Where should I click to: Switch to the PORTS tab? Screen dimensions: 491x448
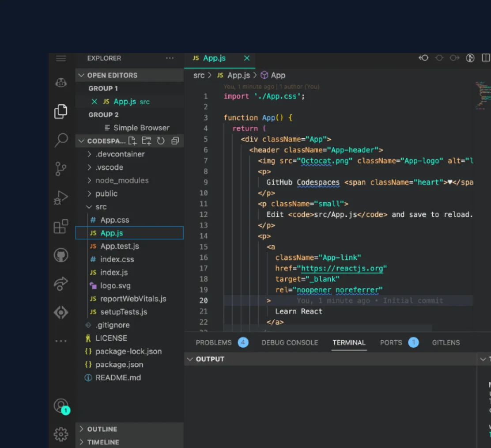point(391,342)
